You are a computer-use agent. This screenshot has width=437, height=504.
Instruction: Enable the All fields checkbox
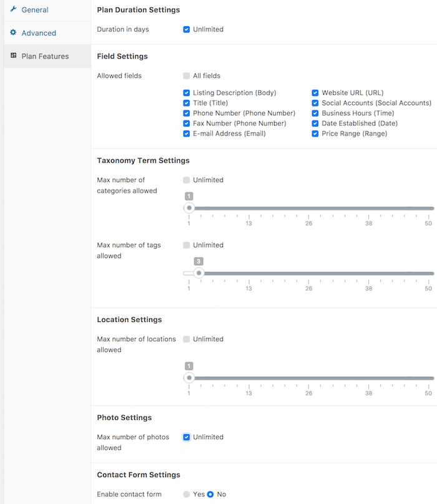[x=186, y=76]
